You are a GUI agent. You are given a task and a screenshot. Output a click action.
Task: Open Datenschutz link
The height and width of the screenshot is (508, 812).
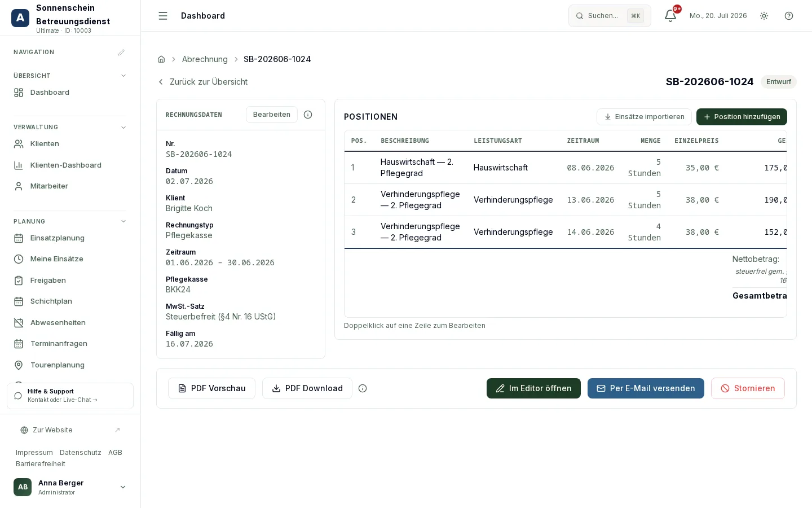81,453
